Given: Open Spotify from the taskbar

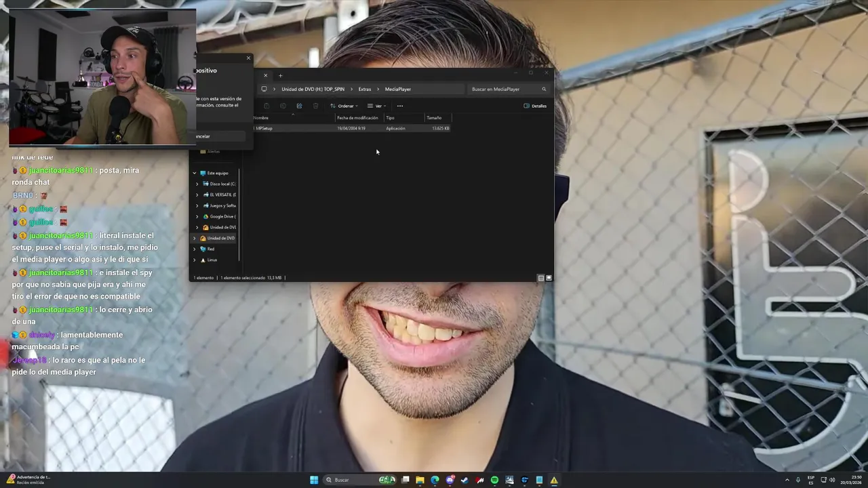Looking at the screenshot, I should 494,480.
